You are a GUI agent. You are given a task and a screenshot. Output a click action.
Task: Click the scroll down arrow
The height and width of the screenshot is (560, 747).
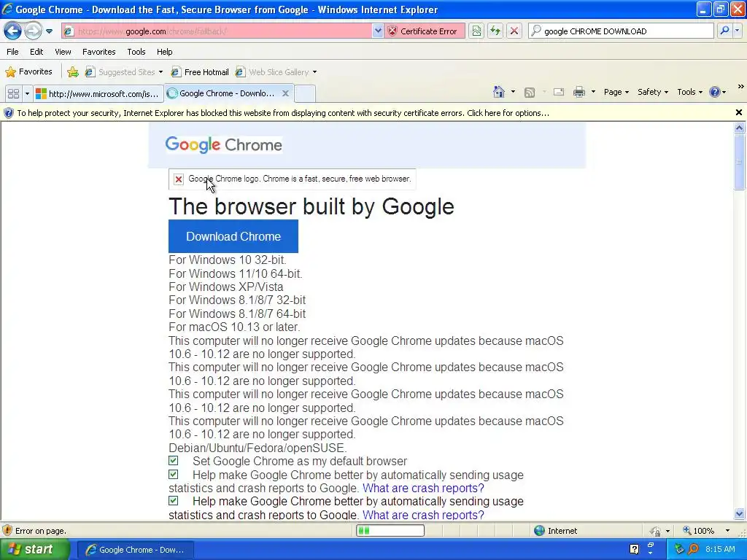pyautogui.click(x=740, y=514)
